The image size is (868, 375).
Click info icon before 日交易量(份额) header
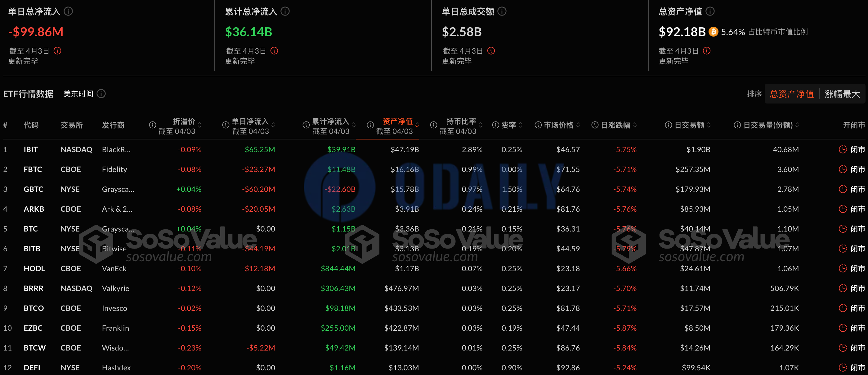click(x=737, y=125)
